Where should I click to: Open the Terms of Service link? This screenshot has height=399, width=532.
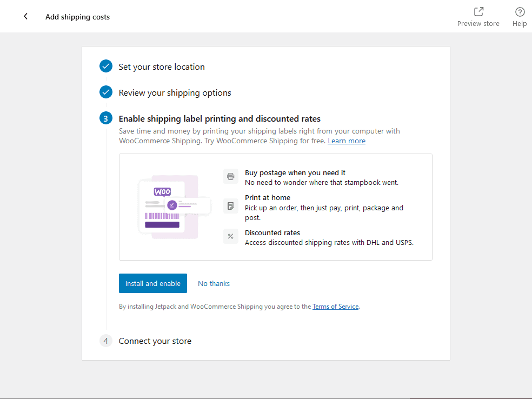335,307
